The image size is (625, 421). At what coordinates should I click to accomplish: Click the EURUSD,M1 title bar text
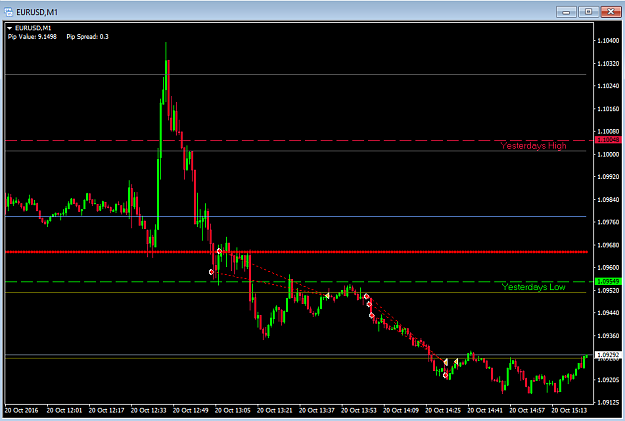click(x=37, y=12)
